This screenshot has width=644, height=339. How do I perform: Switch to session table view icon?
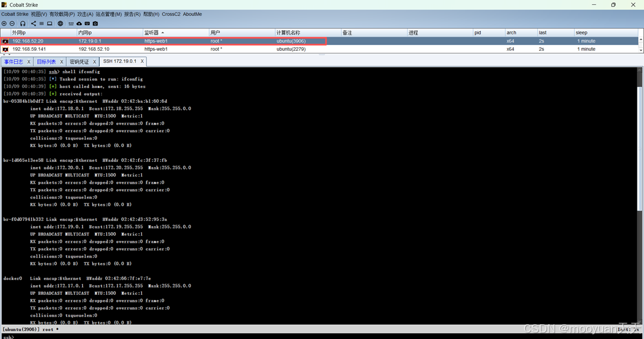pyautogui.click(x=41, y=24)
